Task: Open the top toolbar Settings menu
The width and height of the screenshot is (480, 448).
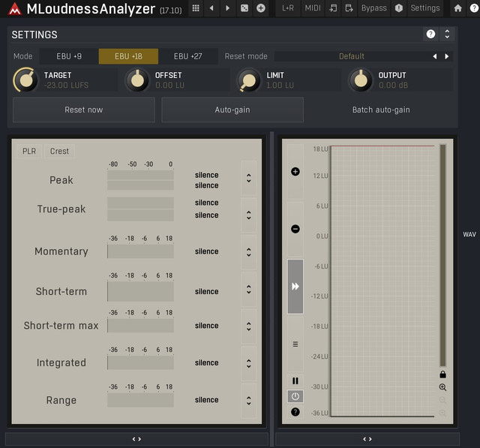Action: 425,8
